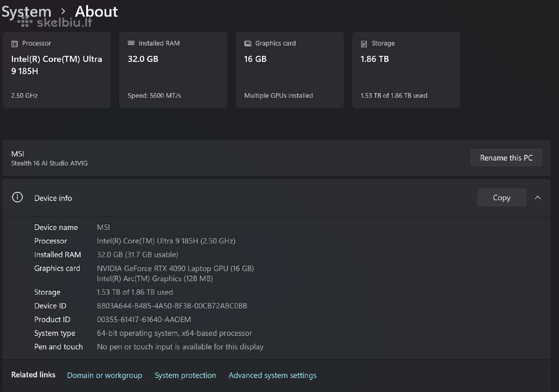Select the Device ID value 8B03A644-B485-4A50-BF38-00CB72ABC0BB

(x=172, y=306)
